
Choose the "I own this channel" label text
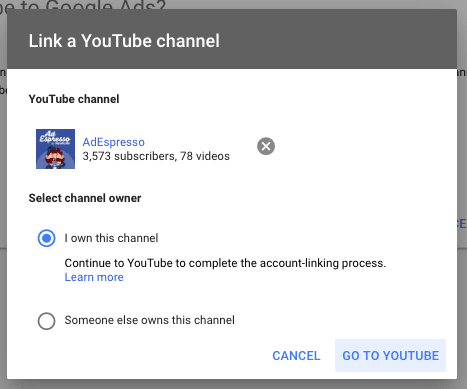point(111,238)
